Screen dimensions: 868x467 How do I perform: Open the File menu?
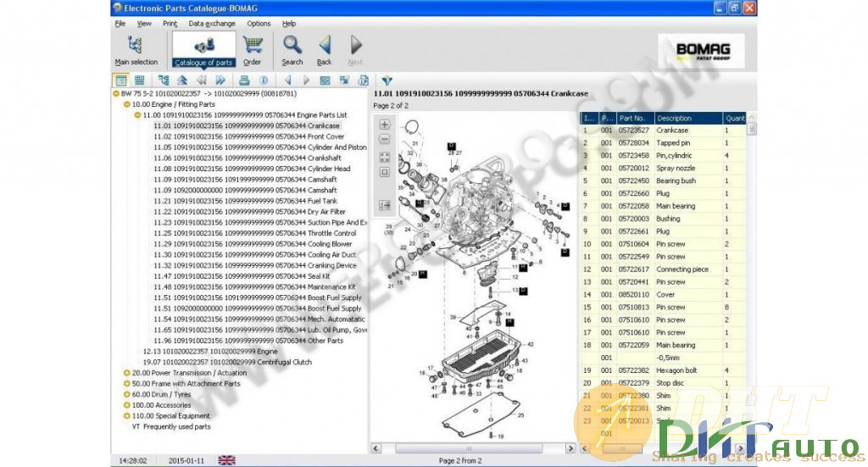tap(120, 24)
